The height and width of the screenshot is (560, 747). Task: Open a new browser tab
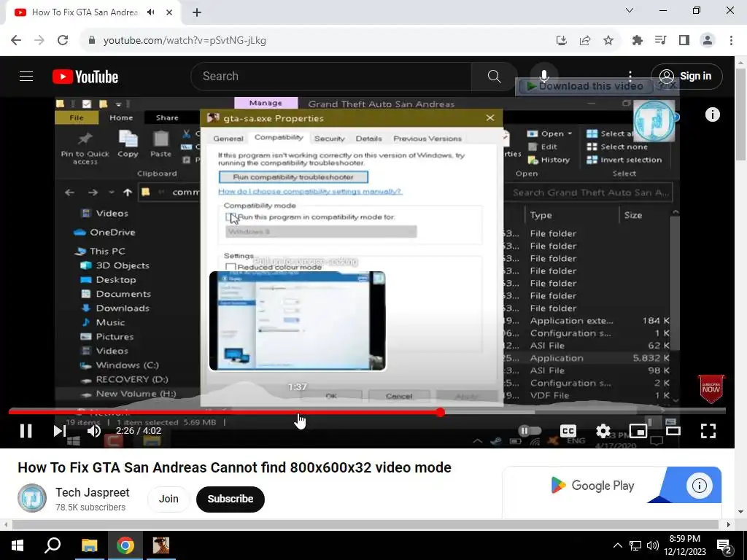197,12
